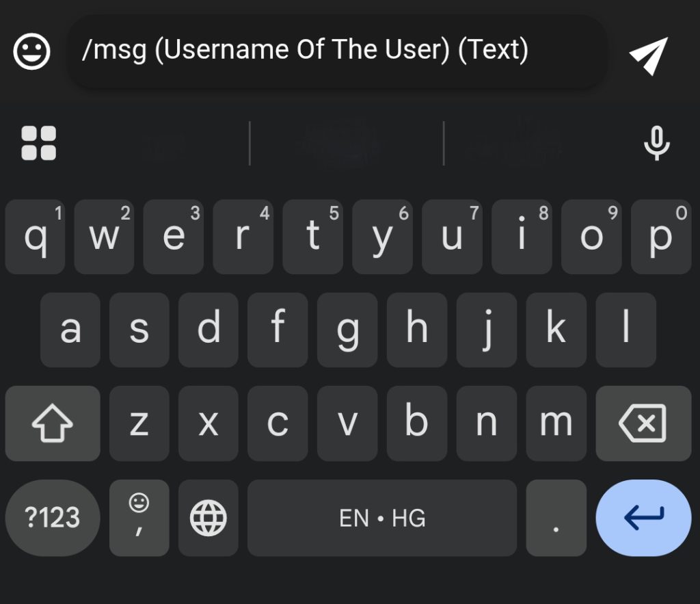This screenshot has width=700, height=604.
Task: Tap the letter p key
Action: (660, 237)
